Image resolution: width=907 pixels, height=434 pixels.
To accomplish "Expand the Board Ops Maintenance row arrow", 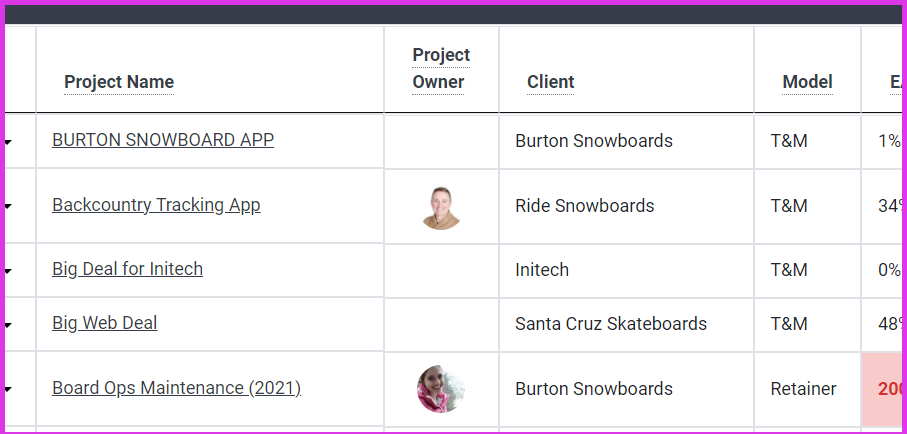I will pos(8,389).
